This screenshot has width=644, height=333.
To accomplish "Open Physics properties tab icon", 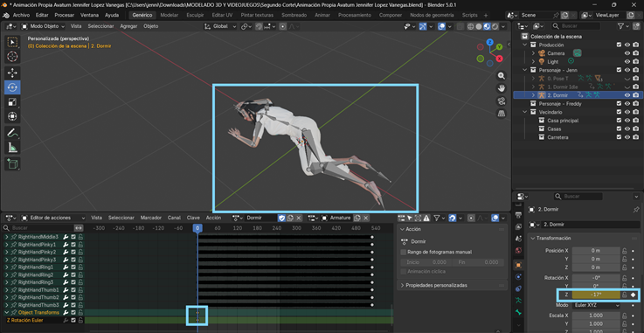I will tap(518, 277).
